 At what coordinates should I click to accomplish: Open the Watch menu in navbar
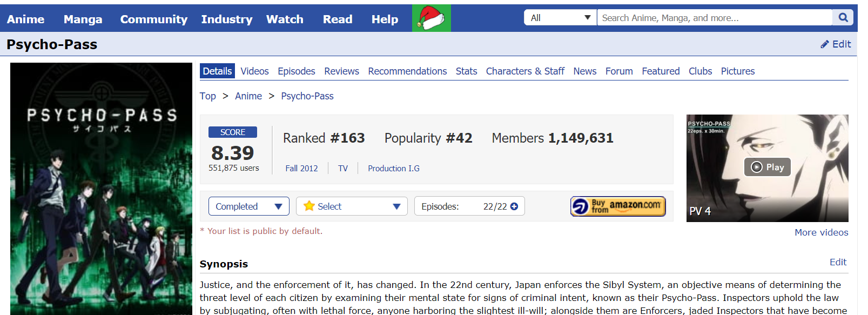click(x=285, y=19)
